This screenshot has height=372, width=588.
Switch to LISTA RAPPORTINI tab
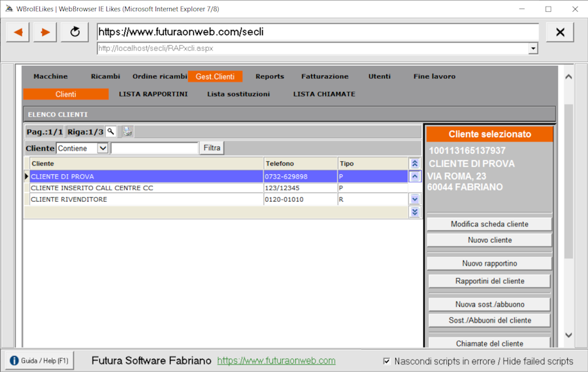coord(154,94)
